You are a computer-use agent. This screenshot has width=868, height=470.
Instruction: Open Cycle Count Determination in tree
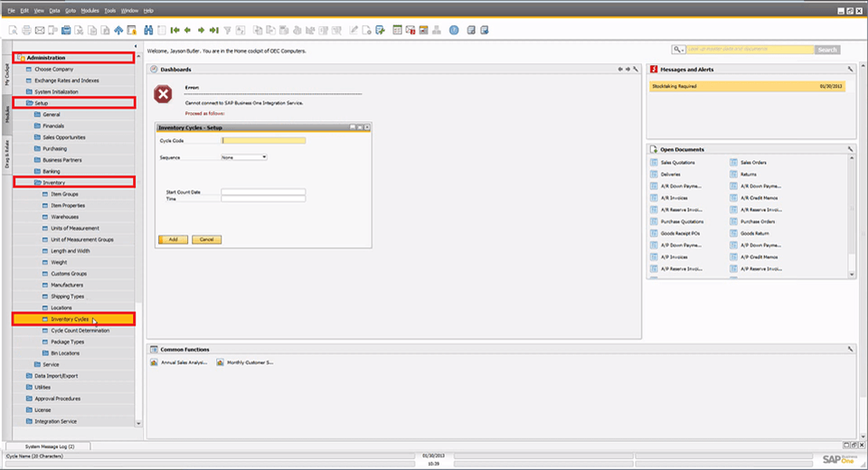pos(80,331)
